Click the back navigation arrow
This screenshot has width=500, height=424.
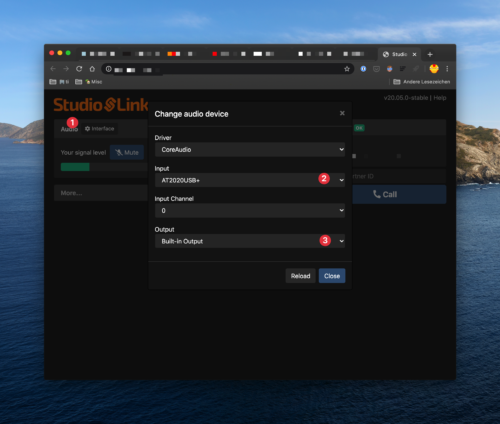click(53, 69)
